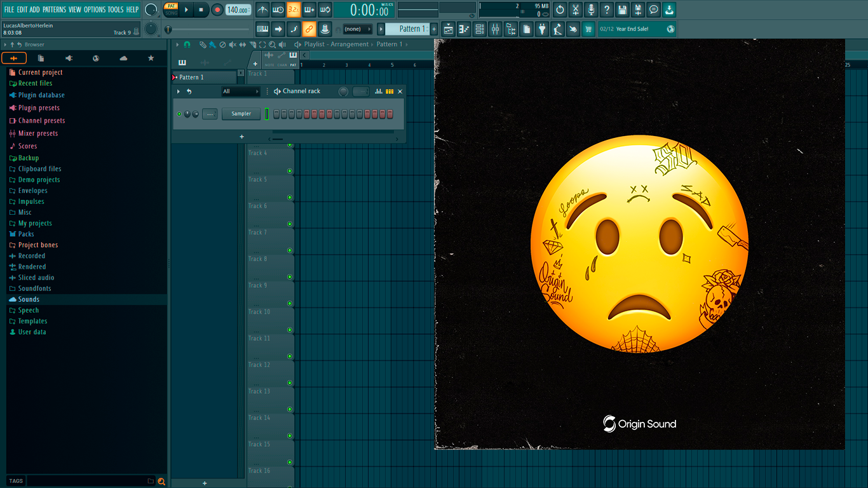Click the Sampler channel button
Viewport: 868px width, 488px height.
coord(241,114)
